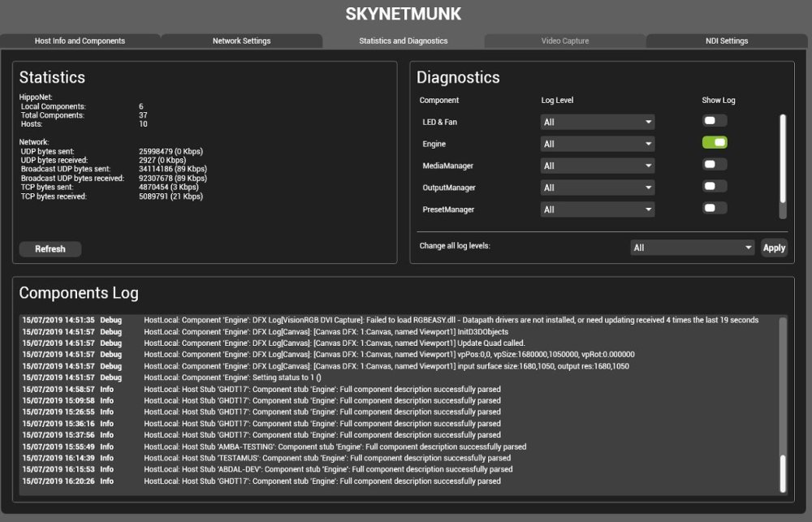812x522 pixels.
Task: Select the vpPos:0,0 viewport log entry
Action: (399, 355)
